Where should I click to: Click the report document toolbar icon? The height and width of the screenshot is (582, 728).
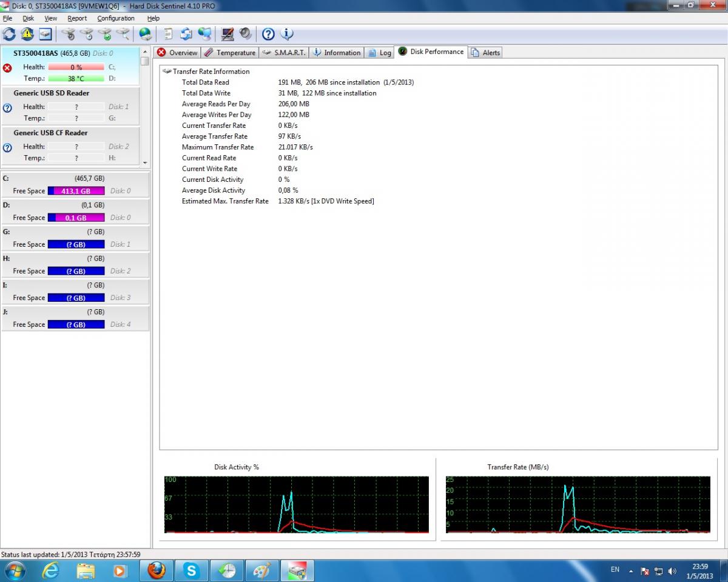pyautogui.click(x=168, y=34)
